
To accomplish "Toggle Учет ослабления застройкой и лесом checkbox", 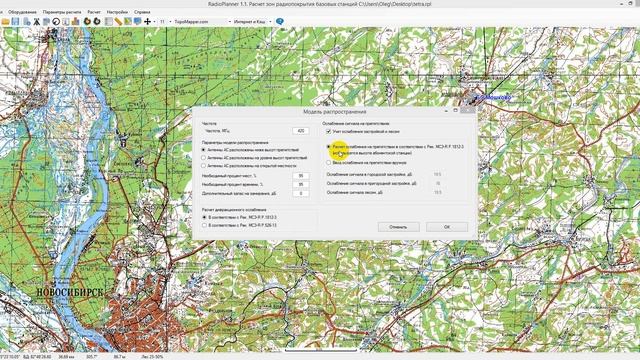I will click(x=329, y=131).
